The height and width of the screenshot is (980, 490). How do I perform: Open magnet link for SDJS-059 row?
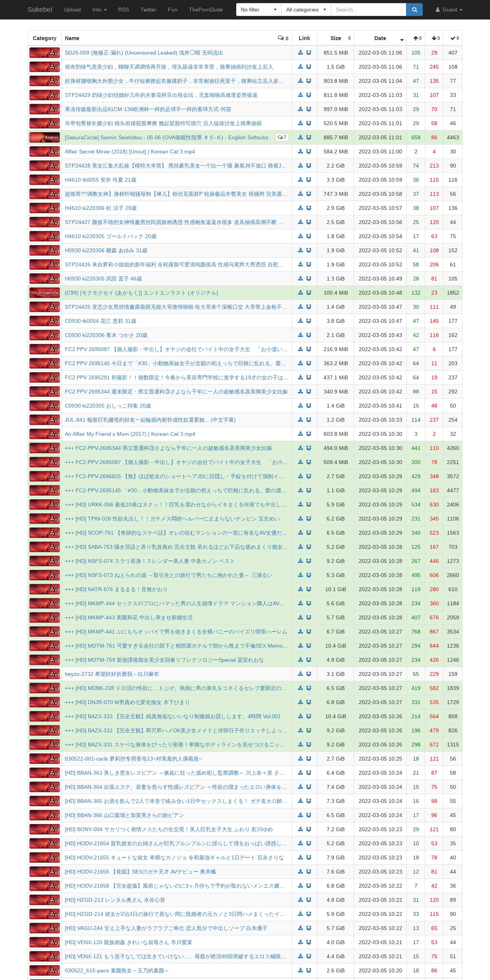coord(309,53)
